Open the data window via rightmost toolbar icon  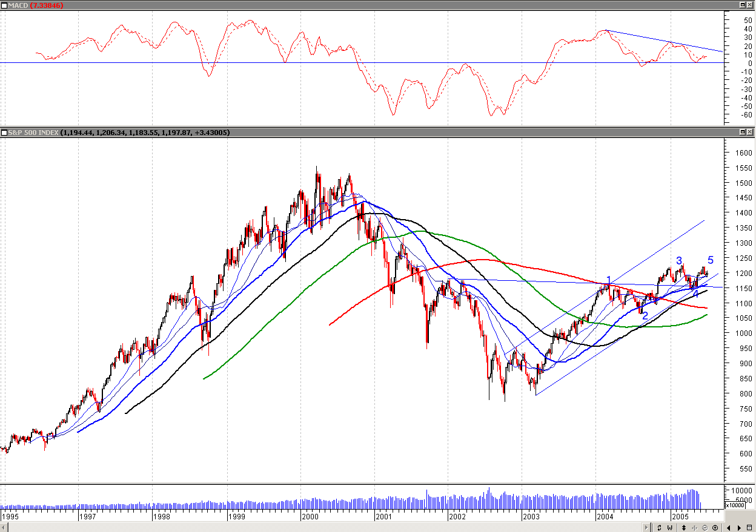coord(750,528)
